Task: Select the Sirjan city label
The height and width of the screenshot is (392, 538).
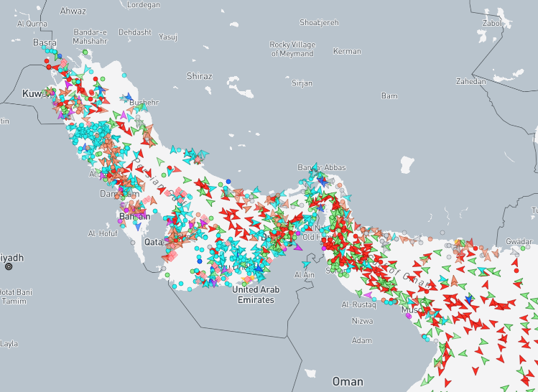Action: pyautogui.click(x=302, y=83)
